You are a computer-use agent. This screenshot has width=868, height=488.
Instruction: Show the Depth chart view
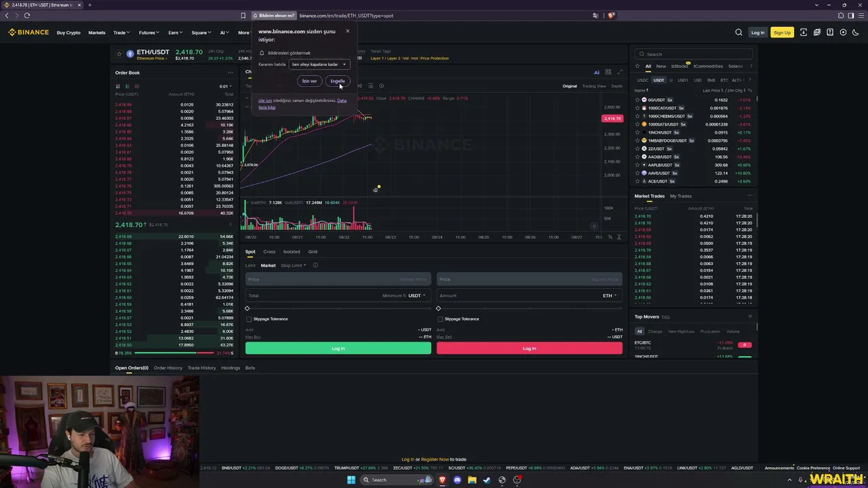click(x=616, y=86)
